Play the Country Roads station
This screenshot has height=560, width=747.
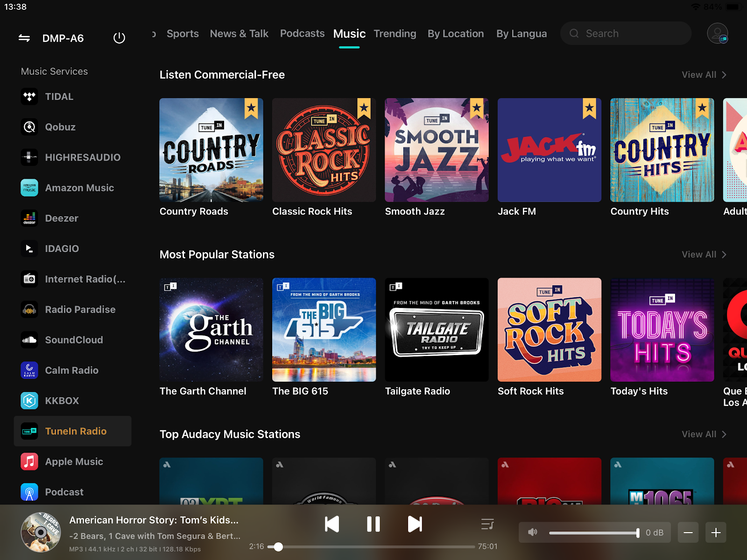tap(211, 150)
